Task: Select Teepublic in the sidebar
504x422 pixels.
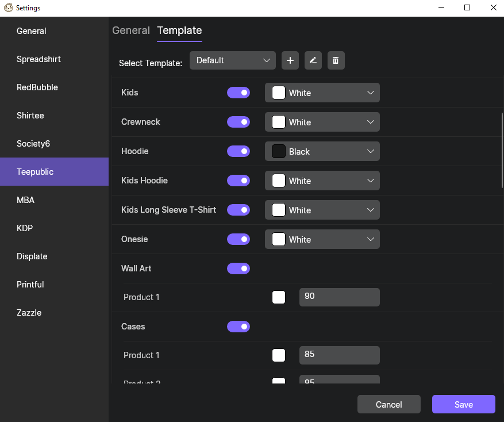Action: 55,172
